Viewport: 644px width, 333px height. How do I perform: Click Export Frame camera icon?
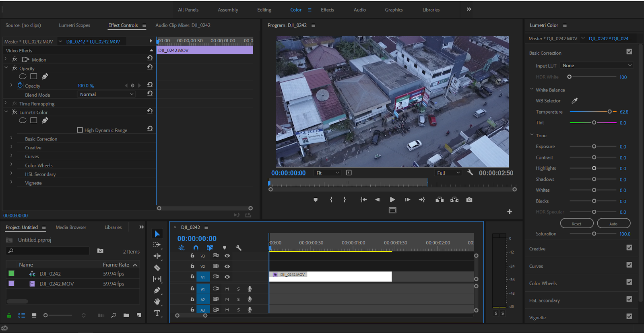(469, 200)
